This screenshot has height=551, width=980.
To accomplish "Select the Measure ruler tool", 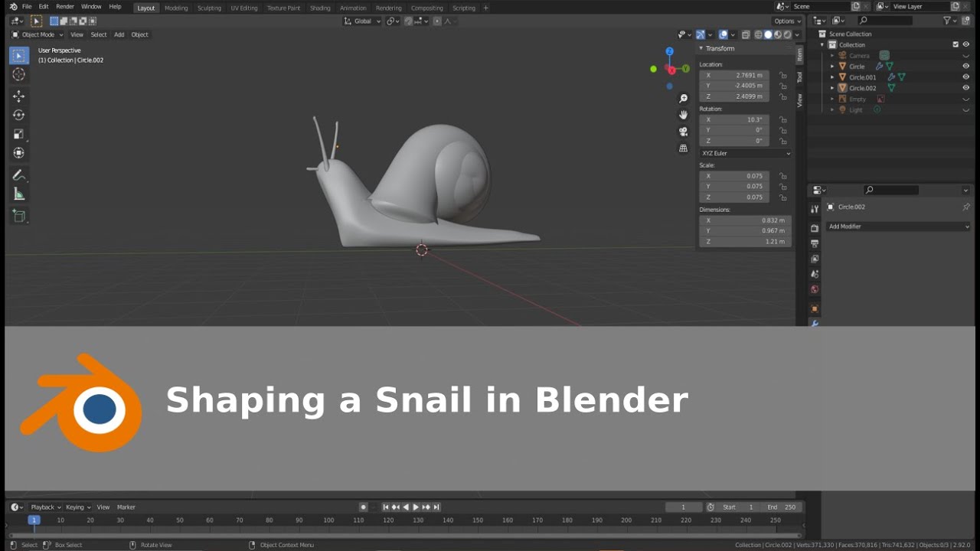I will pyautogui.click(x=19, y=194).
